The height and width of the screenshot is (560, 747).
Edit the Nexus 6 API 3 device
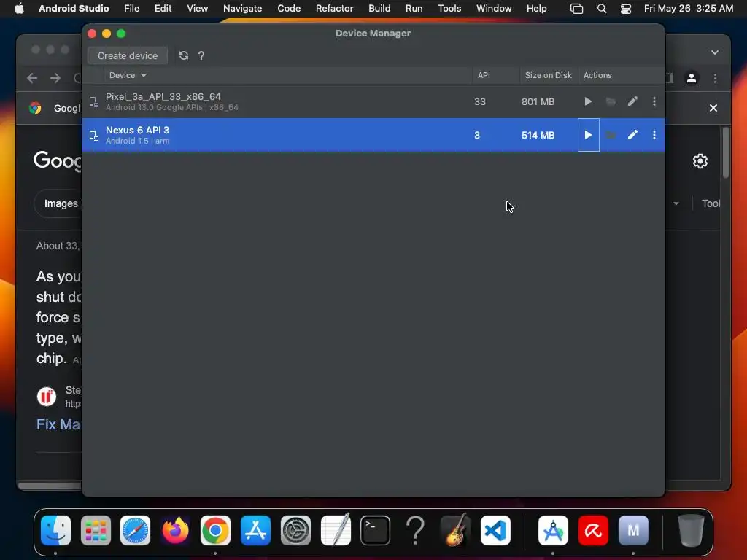pyautogui.click(x=632, y=135)
